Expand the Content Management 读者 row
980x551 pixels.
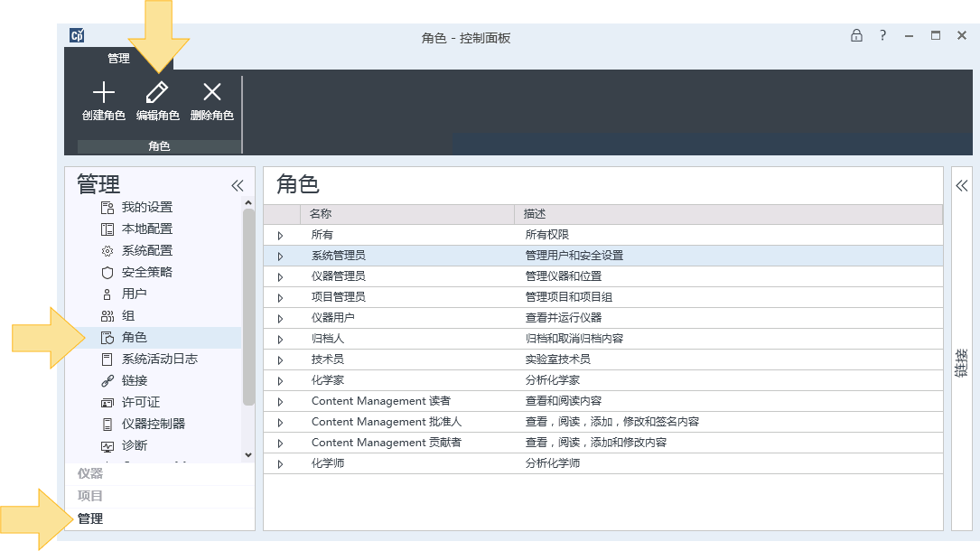tap(280, 402)
